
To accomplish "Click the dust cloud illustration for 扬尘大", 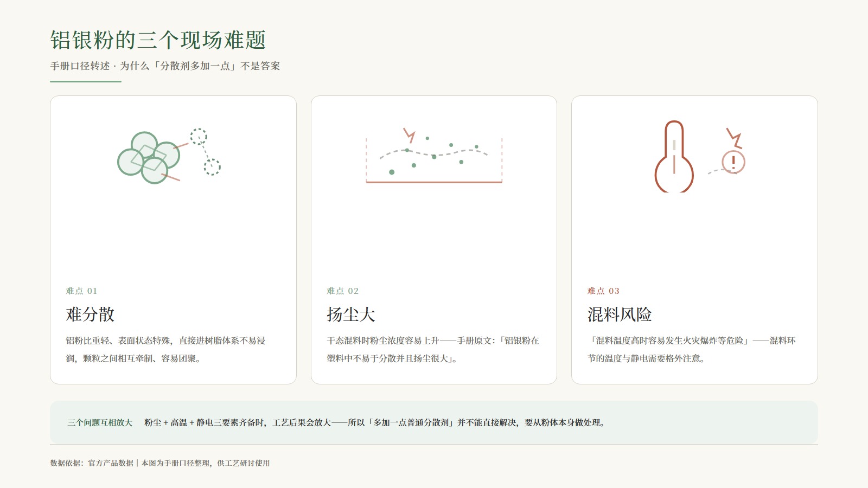I will pyautogui.click(x=434, y=156).
